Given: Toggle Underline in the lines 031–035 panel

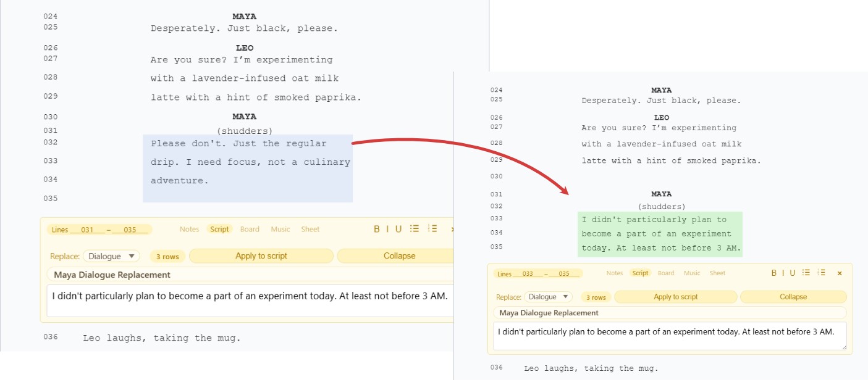Looking at the screenshot, I should point(398,229).
